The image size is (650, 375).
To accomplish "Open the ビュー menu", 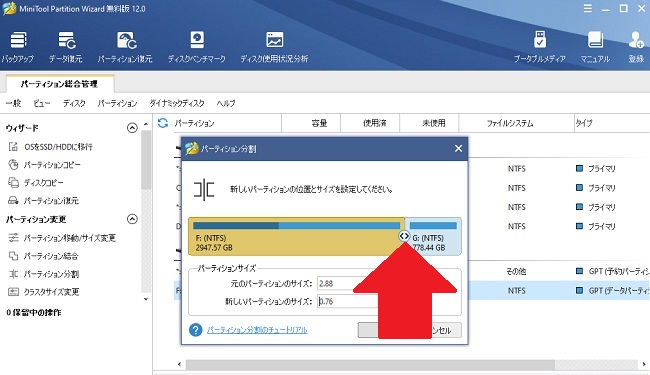I will (x=42, y=103).
